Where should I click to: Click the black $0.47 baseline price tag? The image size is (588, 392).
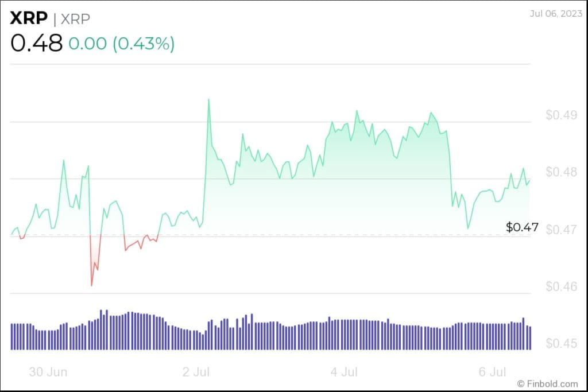click(522, 227)
